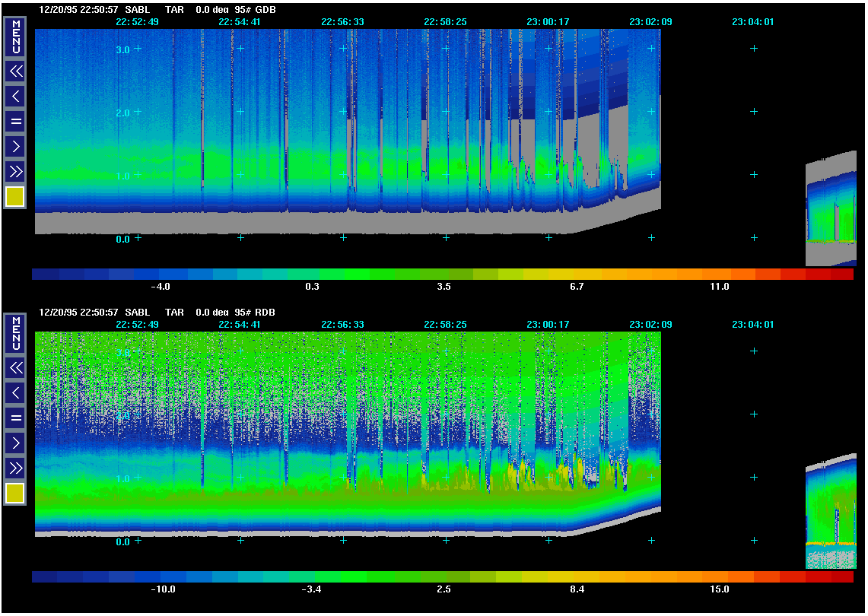Fast-forward with the double-right arrow in the bottom RDB panel
The height and width of the screenshot is (616, 868).
pyautogui.click(x=15, y=467)
